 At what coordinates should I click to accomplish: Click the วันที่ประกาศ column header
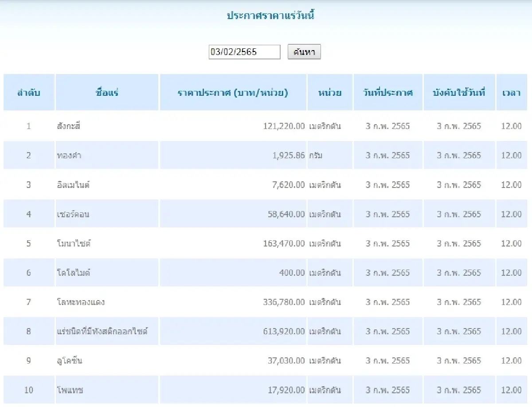(388, 93)
